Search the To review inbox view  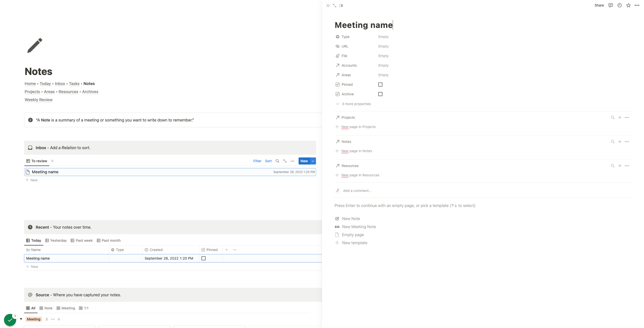(x=277, y=161)
